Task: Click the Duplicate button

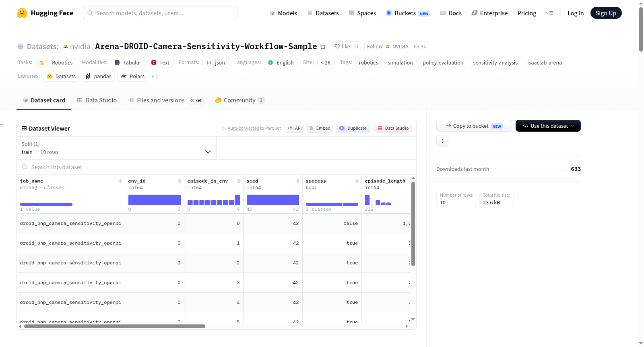Action: [353, 128]
